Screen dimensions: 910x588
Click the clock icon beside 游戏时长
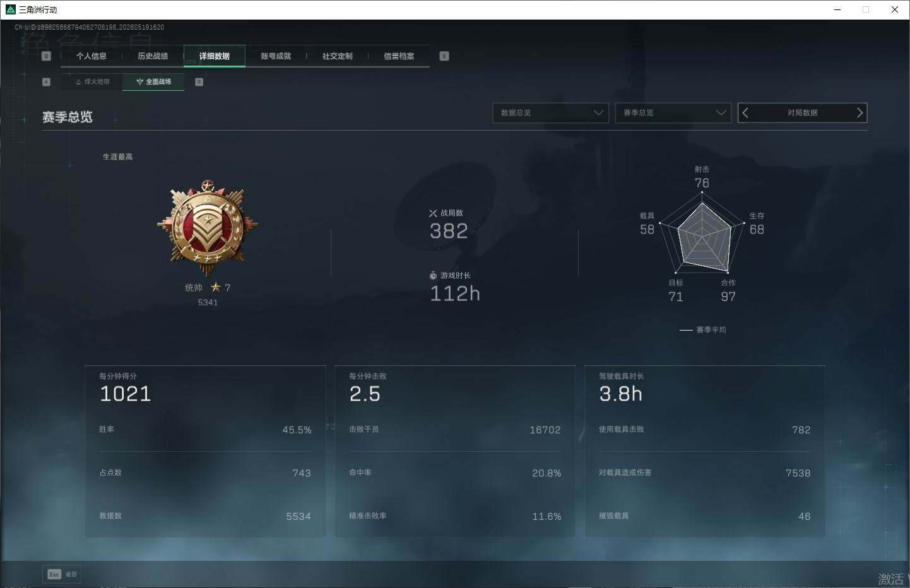point(433,276)
